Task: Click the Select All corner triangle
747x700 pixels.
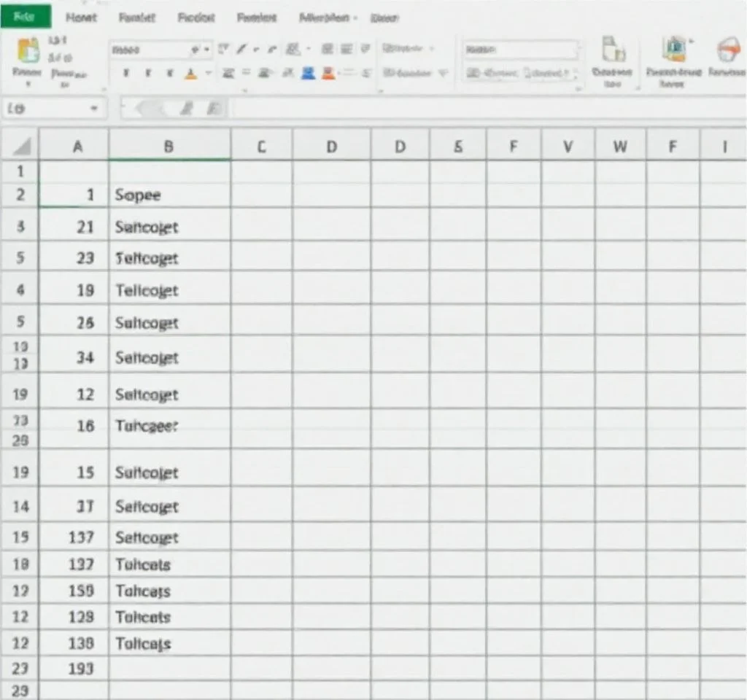Action: (x=22, y=147)
